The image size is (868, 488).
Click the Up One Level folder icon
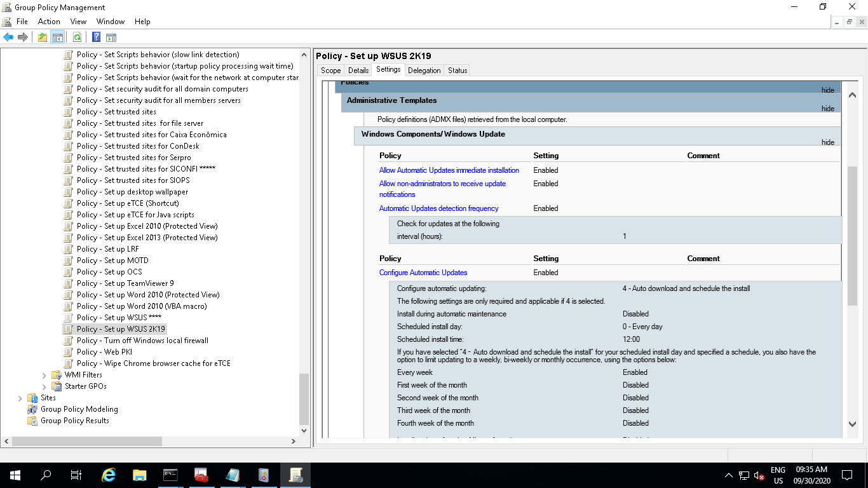tap(42, 37)
